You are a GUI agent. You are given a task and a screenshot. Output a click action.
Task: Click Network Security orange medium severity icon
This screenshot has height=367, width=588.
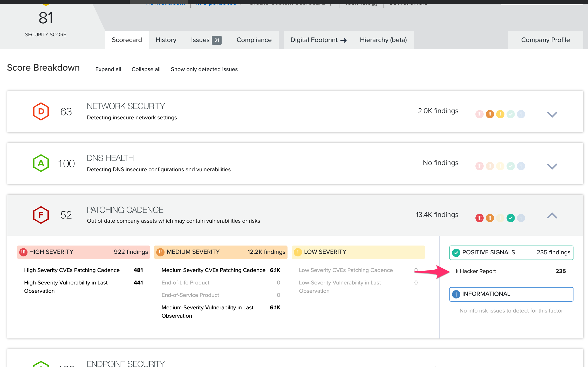click(x=490, y=114)
